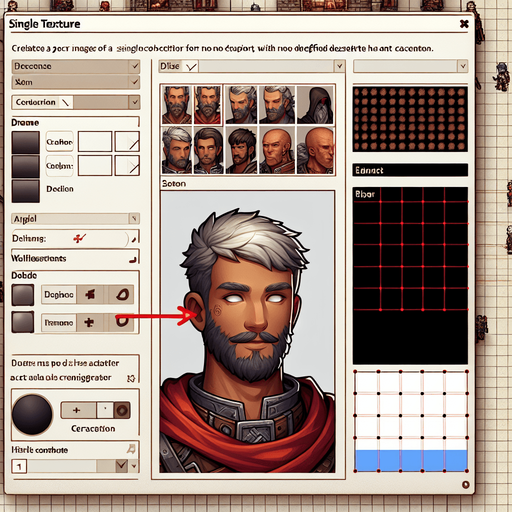The image size is (512, 512).
Task: Click the middle dark swatch in Drome section
Action: click(x=26, y=166)
